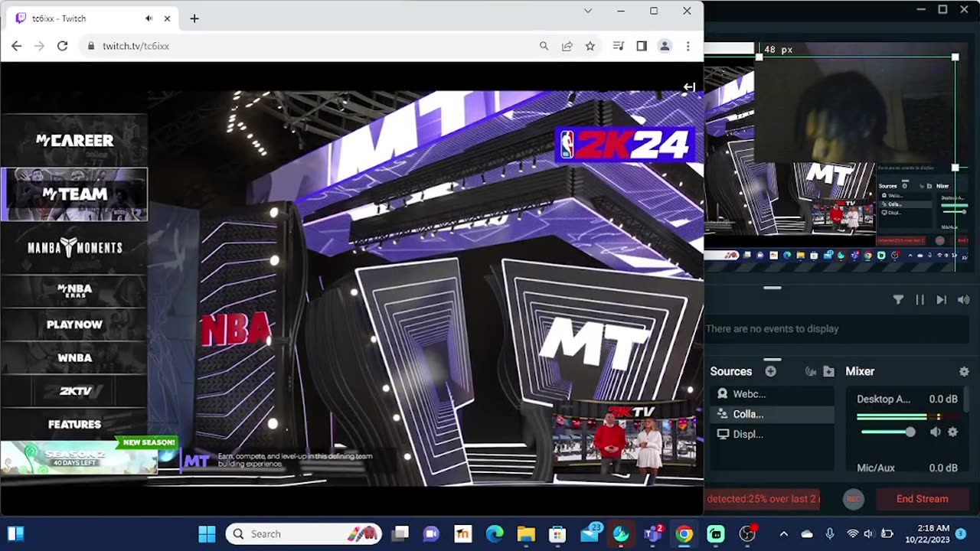This screenshot has width=980, height=551.
Task: Filter the events feed
Action: pyautogui.click(x=898, y=300)
